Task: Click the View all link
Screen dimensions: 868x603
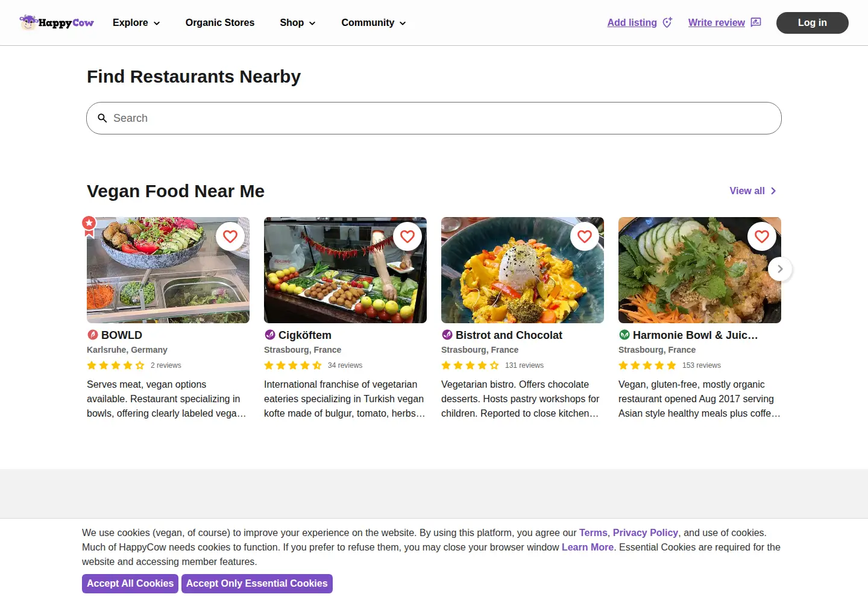Action: click(x=747, y=191)
